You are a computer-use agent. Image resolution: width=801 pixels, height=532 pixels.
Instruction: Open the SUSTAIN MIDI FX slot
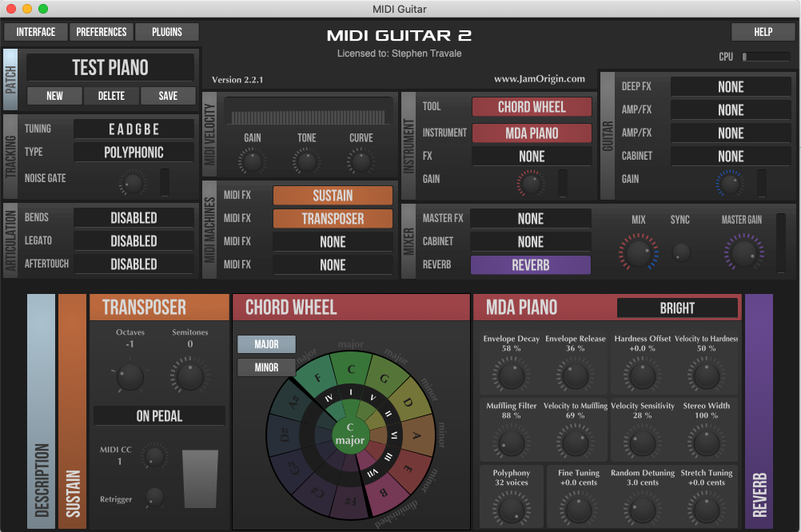click(x=333, y=195)
